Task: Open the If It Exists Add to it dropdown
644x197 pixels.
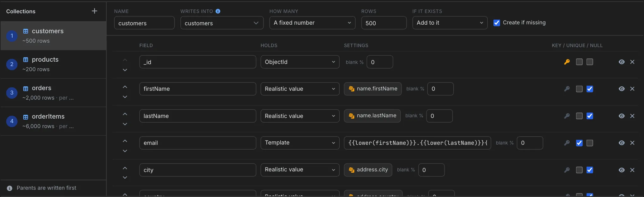Action: coord(450,23)
